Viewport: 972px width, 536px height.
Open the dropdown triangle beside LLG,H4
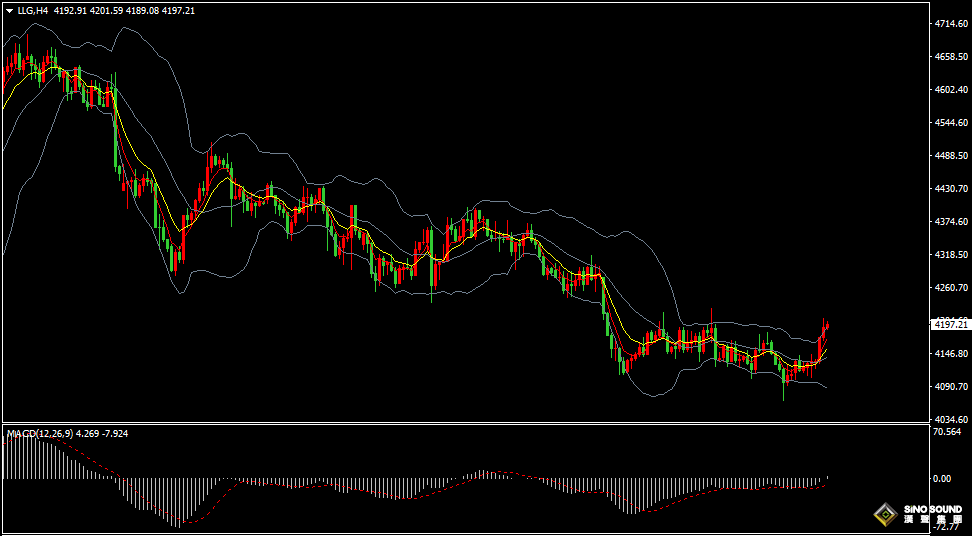pyautogui.click(x=9, y=11)
